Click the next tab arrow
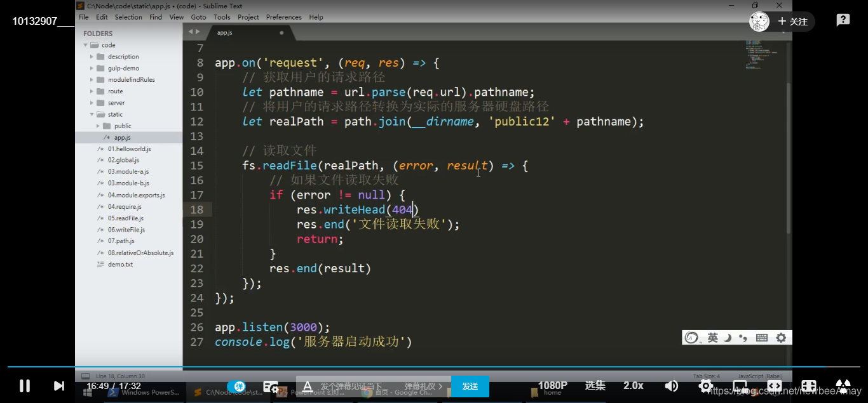Image resolution: width=868 pixels, height=403 pixels. [x=198, y=32]
